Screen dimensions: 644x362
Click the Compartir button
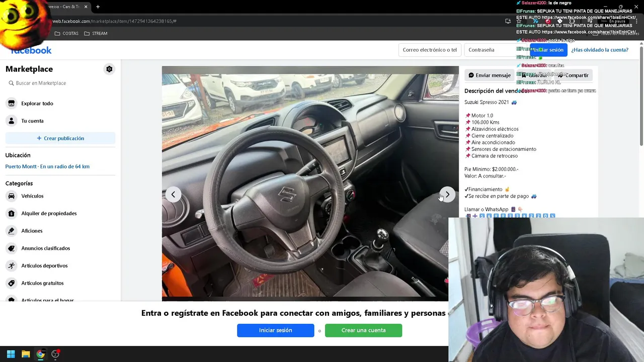(x=573, y=75)
